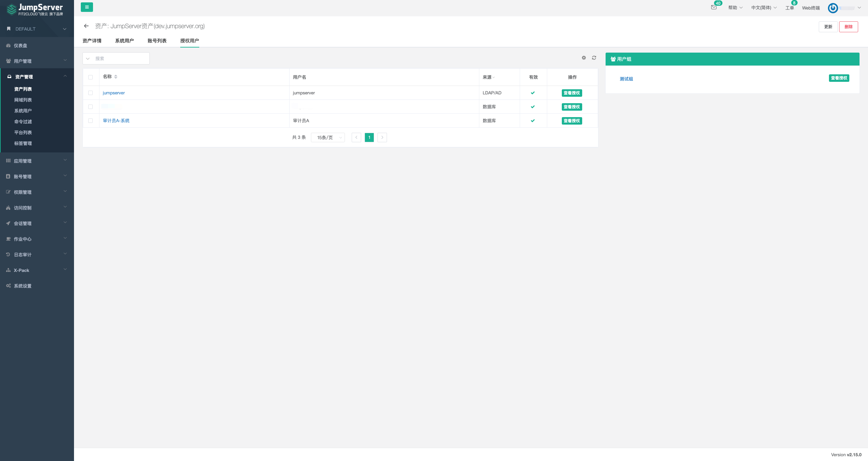
Task: Open the mail notifications icon
Action: pos(714,7)
